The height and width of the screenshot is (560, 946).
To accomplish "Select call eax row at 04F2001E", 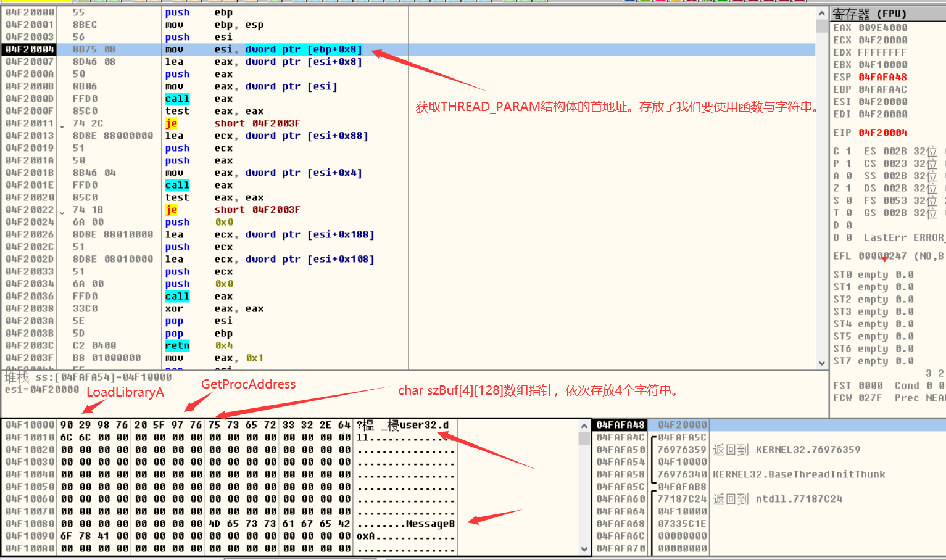I will click(409, 185).
